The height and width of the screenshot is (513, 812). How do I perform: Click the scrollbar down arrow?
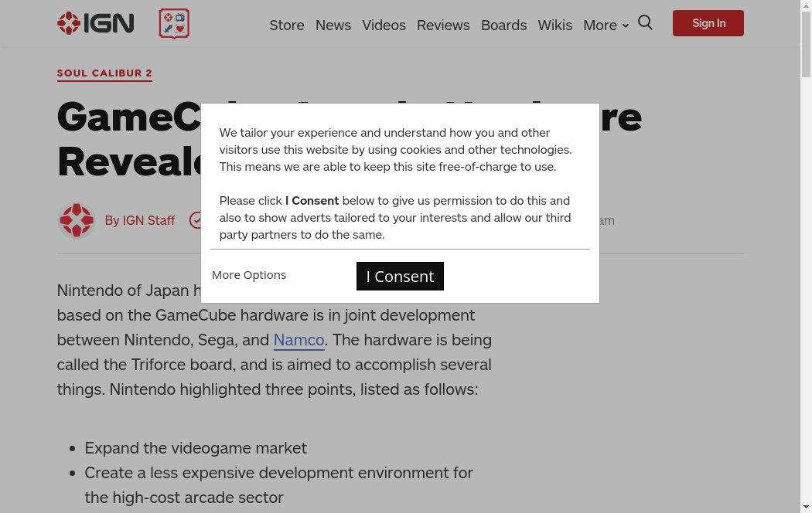tap(806, 507)
